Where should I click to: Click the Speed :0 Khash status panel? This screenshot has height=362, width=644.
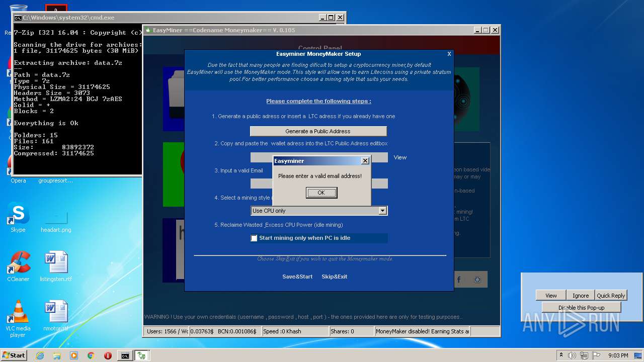point(294,331)
